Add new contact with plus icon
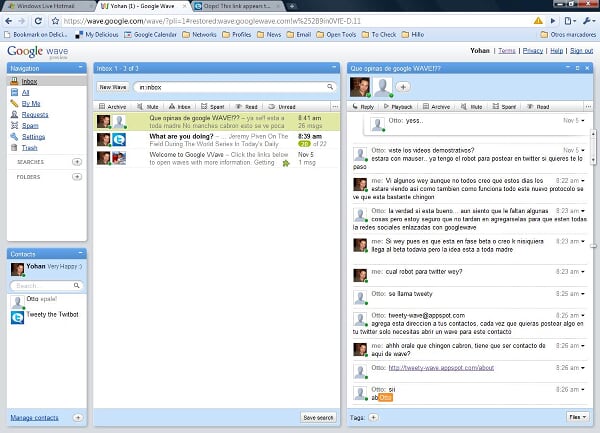 point(78,418)
